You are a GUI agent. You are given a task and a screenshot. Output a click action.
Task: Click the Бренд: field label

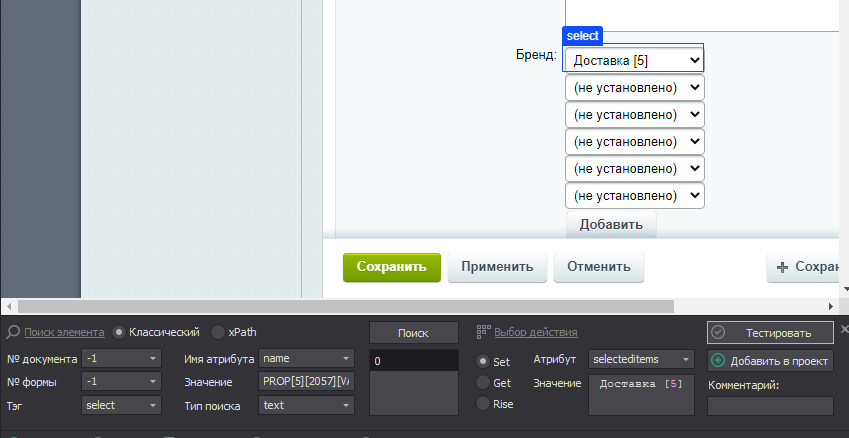click(x=536, y=55)
